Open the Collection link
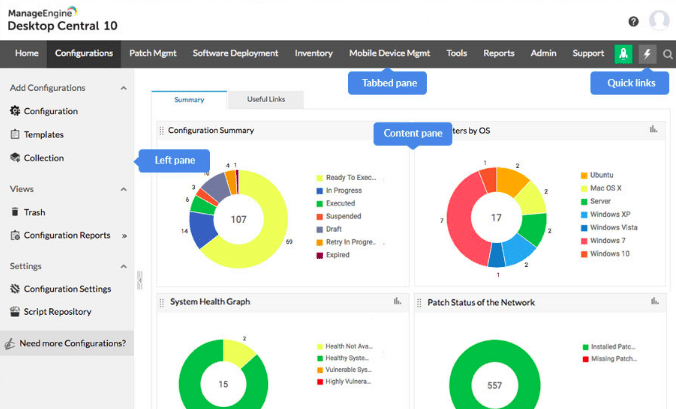The height and width of the screenshot is (409, 676). pyautogui.click(x=44, y=158)
